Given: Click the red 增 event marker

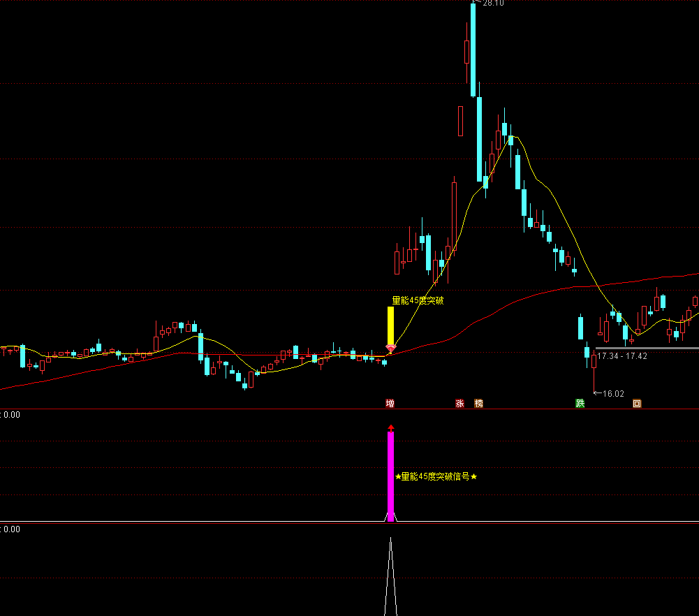Looking at the screenshot, I should (x=390, y=403).
